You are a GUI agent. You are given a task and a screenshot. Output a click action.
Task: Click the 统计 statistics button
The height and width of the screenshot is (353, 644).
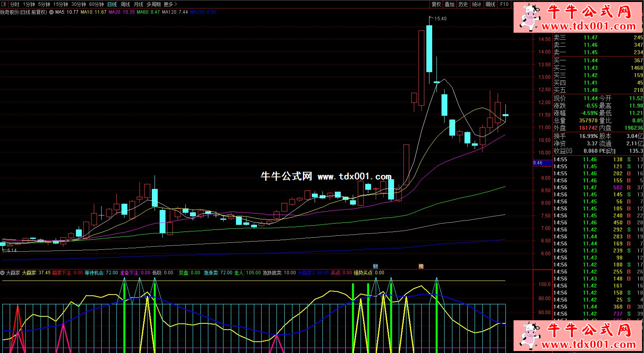pyautogui.click(x=477, y=4)
